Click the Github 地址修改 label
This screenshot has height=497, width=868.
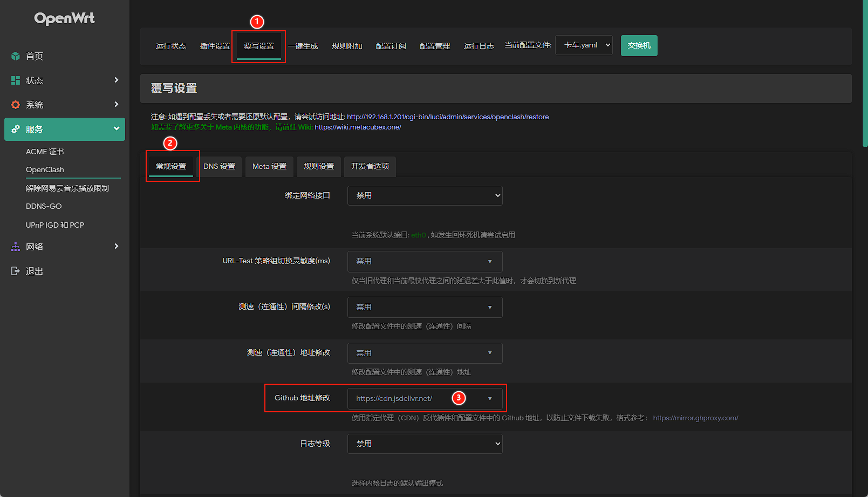click(302, 398)
